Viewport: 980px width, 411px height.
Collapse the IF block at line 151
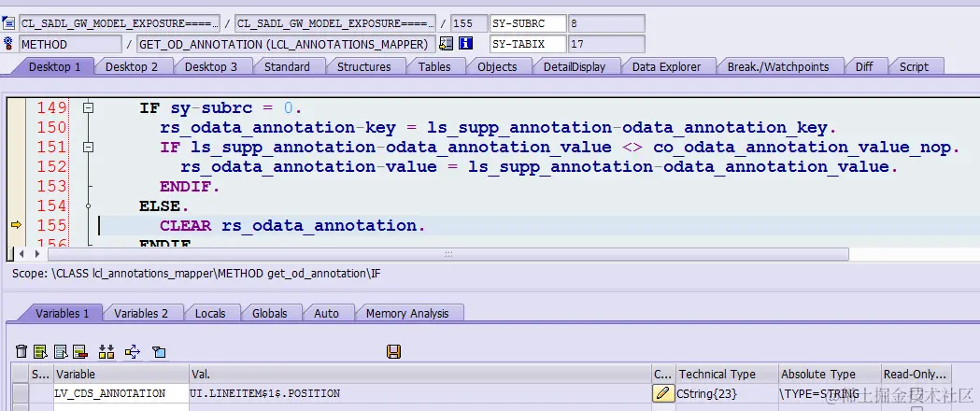click(x=88, y=148)
